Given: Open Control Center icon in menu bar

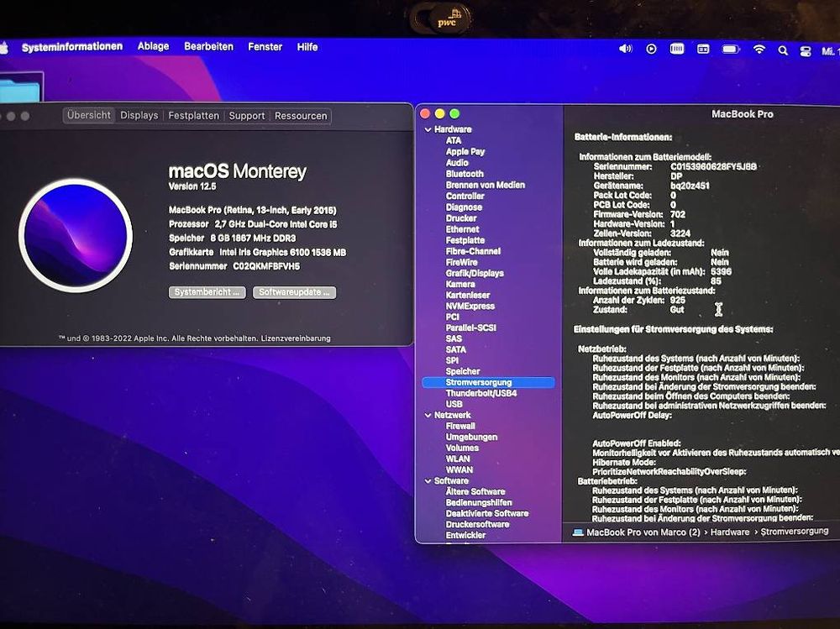Looking at the screenshot, I should (x=805, y=51).
